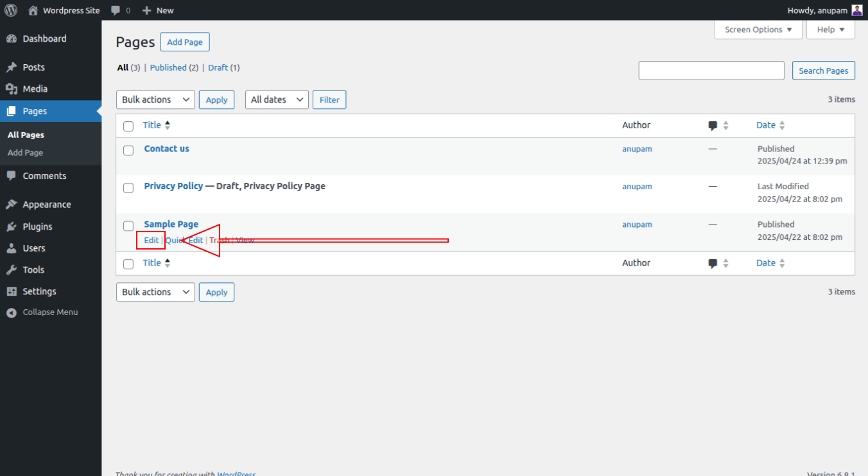Open the Contact us page title link
868x476 pixels.
click(x=166, y=148)
